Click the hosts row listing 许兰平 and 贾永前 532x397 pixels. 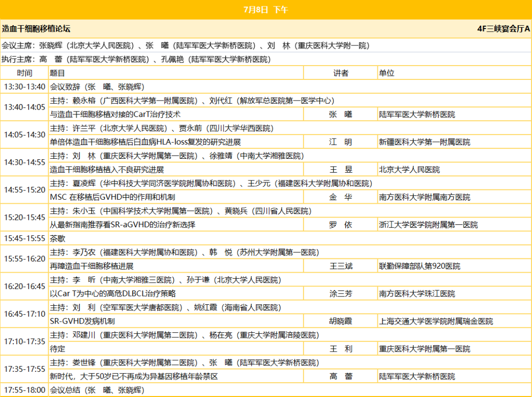[x=290, y=128]
